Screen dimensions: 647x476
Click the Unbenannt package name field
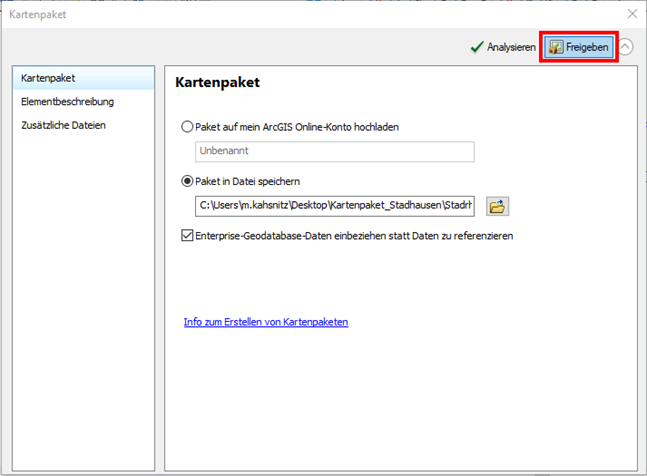pos(334,151)
